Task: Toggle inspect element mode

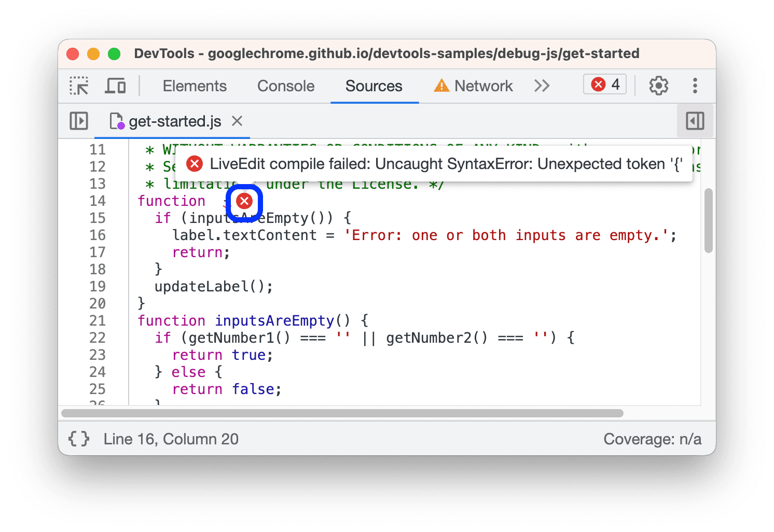Action: (78, 86)
